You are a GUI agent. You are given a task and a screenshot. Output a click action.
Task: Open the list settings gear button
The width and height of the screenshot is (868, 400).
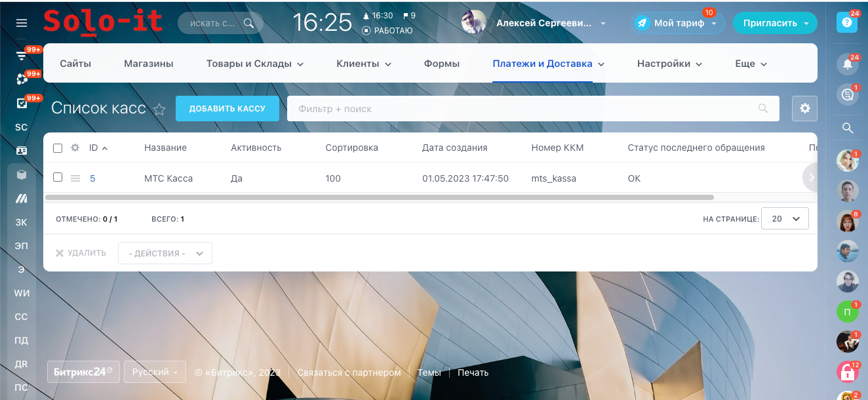coord(804,108)
